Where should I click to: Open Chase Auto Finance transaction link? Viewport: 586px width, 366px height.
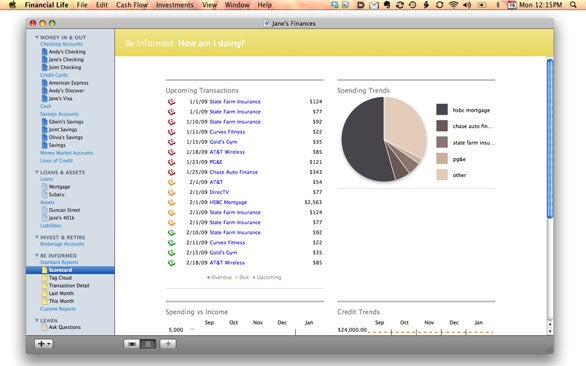click(234, 172)
